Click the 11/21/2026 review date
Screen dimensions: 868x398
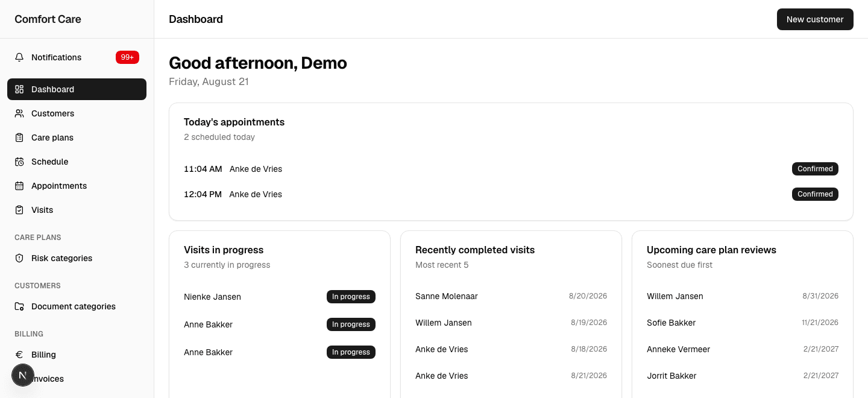(820, 323)
